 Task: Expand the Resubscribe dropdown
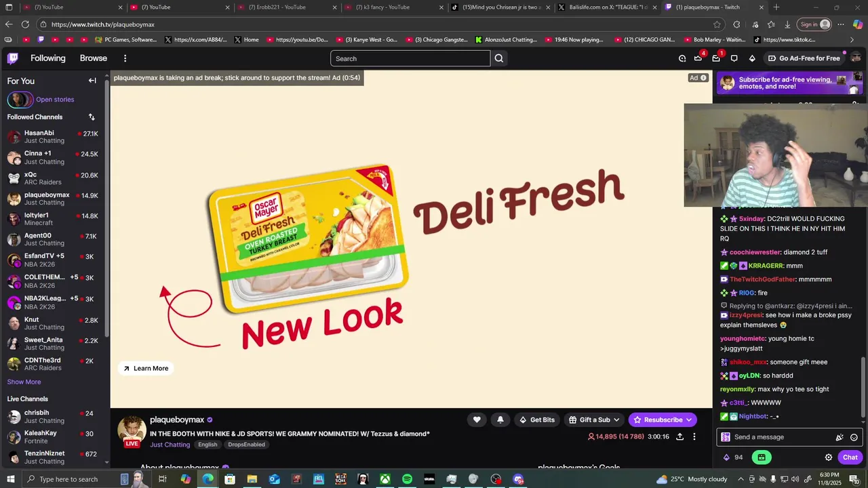[x=689, y=420]
